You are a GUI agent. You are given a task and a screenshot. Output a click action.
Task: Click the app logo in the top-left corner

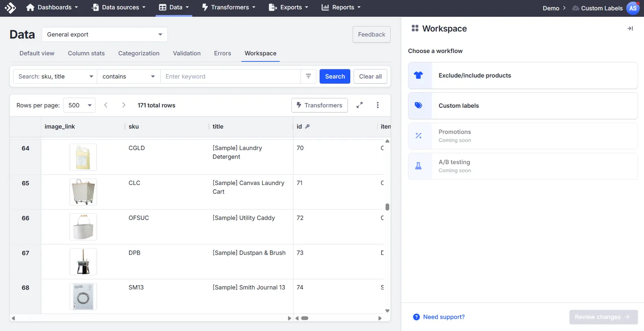point(10,8)
